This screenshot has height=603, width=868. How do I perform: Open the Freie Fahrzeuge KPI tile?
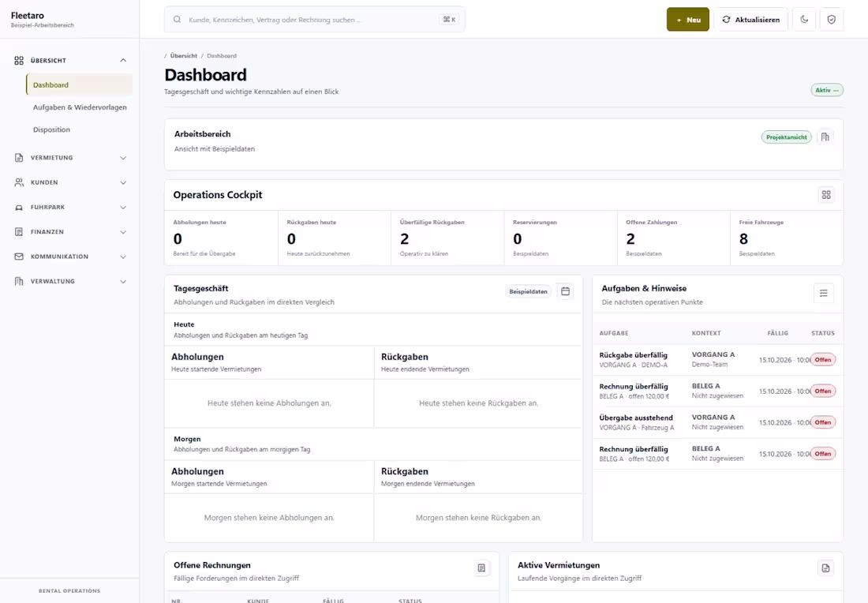787,238
